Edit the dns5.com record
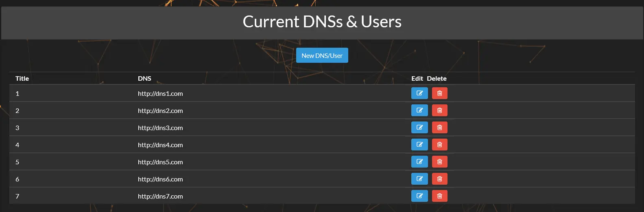This screenshot has width=644, height=212. [419, 162]
